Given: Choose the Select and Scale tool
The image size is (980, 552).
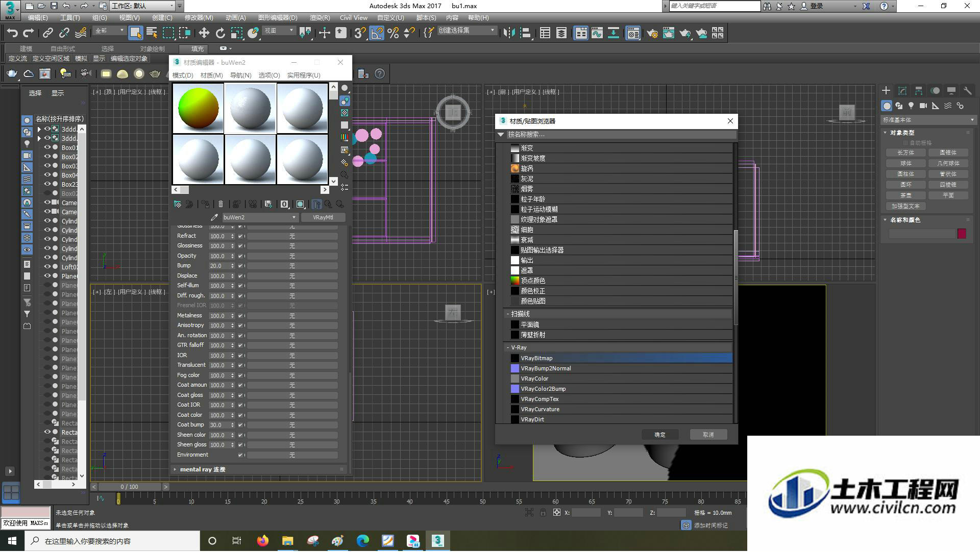Looking at the screenshot, I should 236,33.
